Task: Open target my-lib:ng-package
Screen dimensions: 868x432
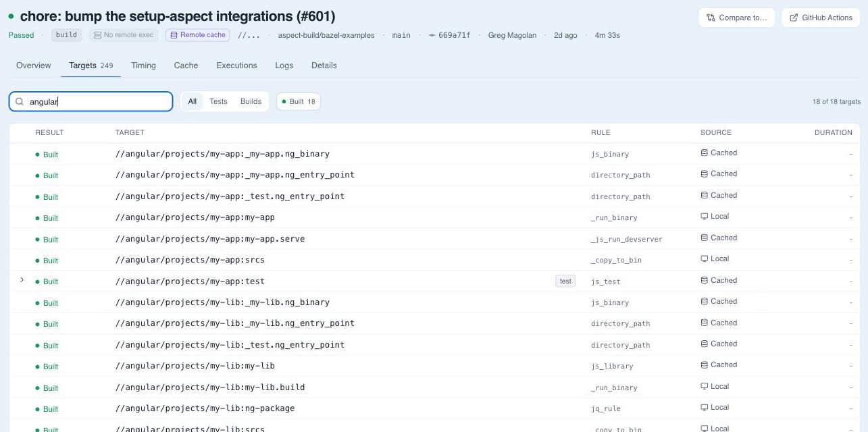Action: (205, 408)
